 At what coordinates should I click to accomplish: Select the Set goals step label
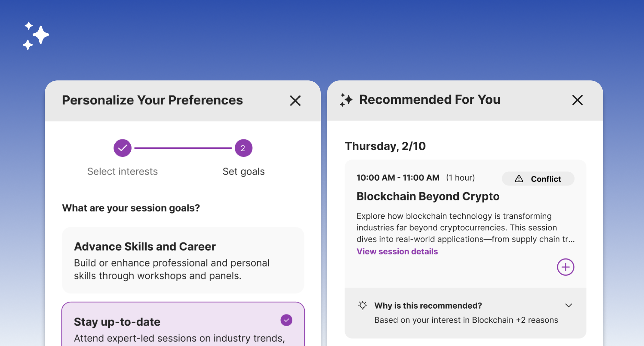(x=243, y=171)
